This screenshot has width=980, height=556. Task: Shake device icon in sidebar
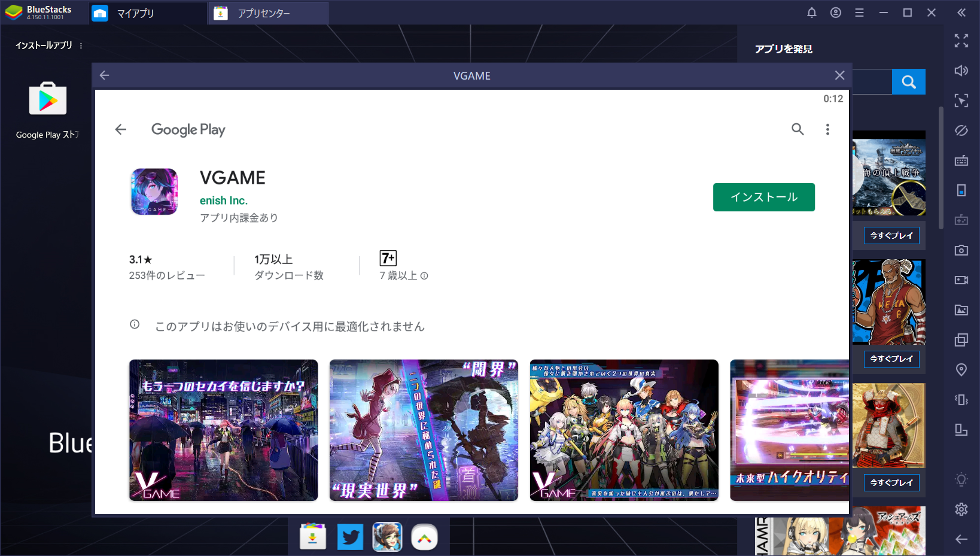(x=961, y=400)
